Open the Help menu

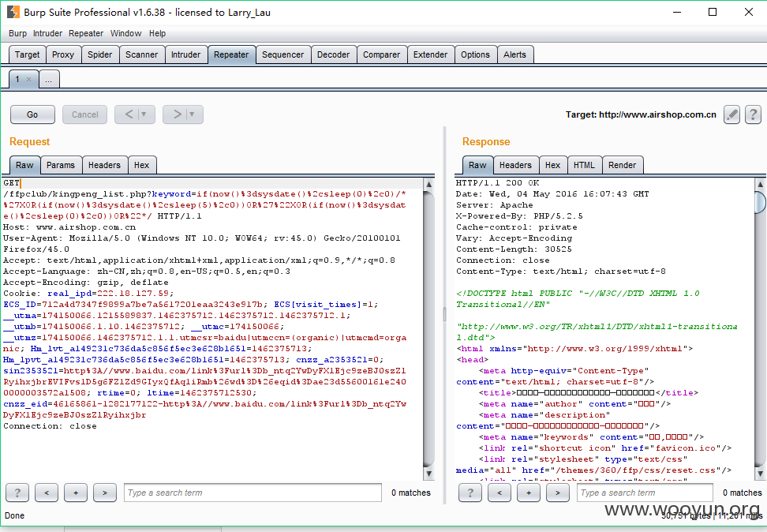pyautogui.click(x=158, y=33)
